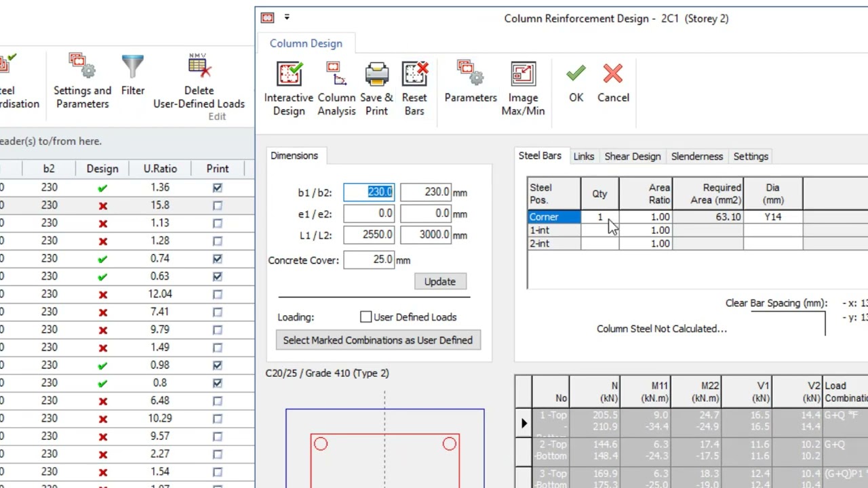Click the Print column header

click(x=218, y=169)
